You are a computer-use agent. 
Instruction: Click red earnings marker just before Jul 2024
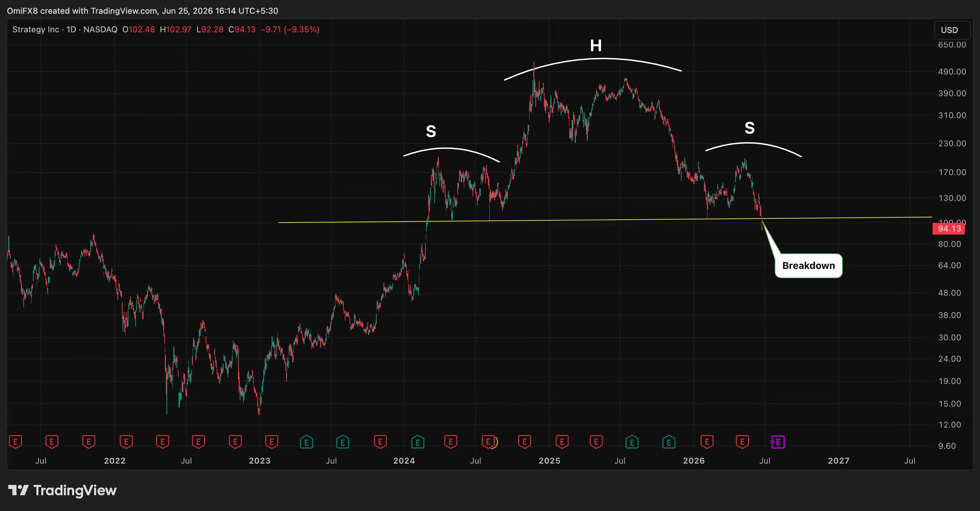451,442
